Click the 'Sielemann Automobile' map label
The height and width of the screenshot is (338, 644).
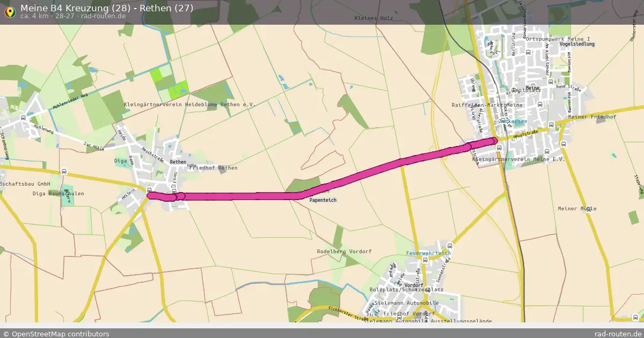tap(406, 303)
